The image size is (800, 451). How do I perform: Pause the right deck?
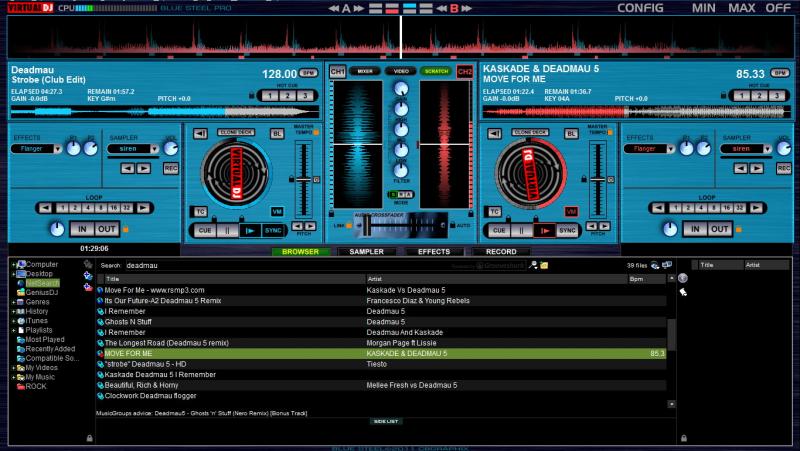point(521,231)
